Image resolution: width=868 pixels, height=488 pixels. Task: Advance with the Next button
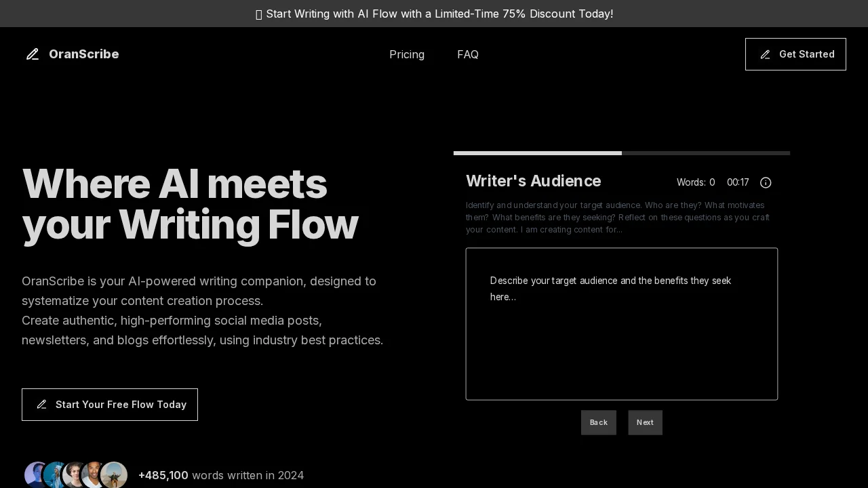coord(645,422)
